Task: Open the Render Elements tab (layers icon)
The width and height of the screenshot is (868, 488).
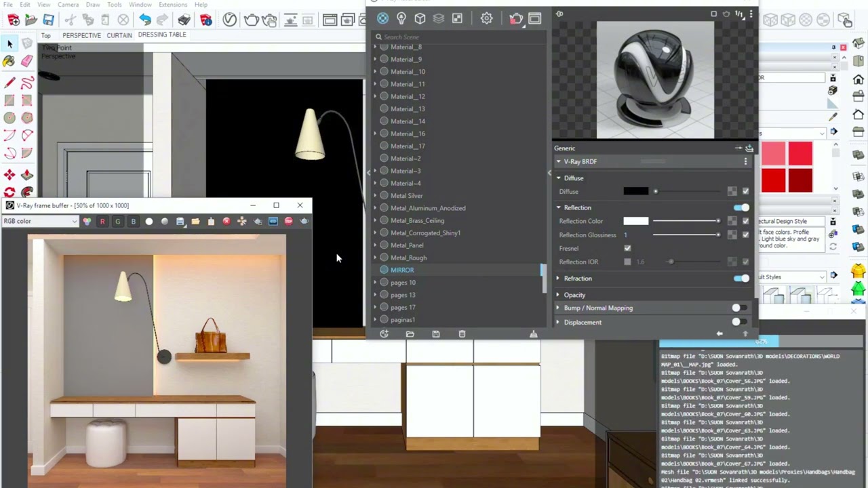Action: point(439,18)
